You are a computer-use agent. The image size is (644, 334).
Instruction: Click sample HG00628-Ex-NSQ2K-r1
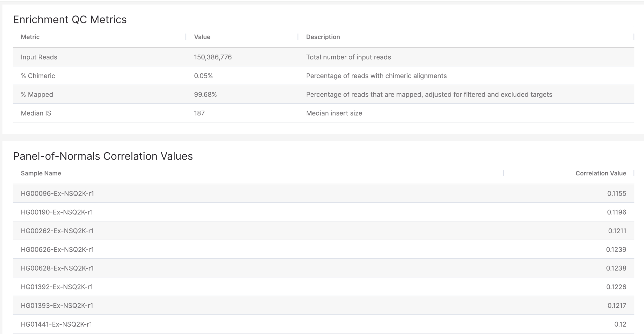coord(57,268)
